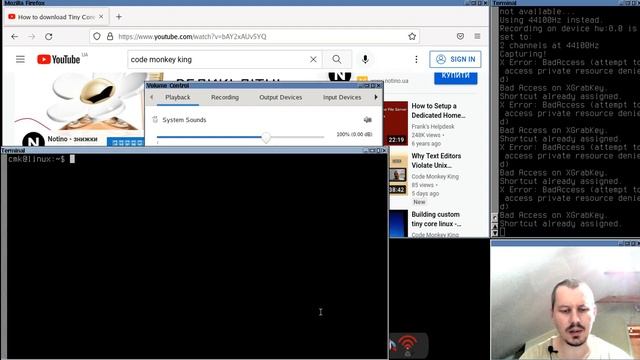Viewport: 640px width, 360px height.
Task: Click the YouTube search magnifier button
Action: coord(337,59)
